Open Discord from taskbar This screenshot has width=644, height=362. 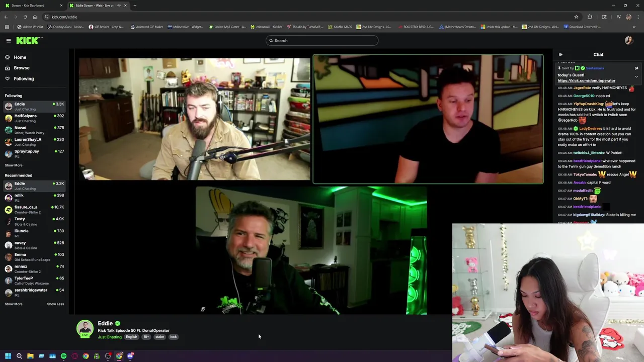click(x=130, y=356)
